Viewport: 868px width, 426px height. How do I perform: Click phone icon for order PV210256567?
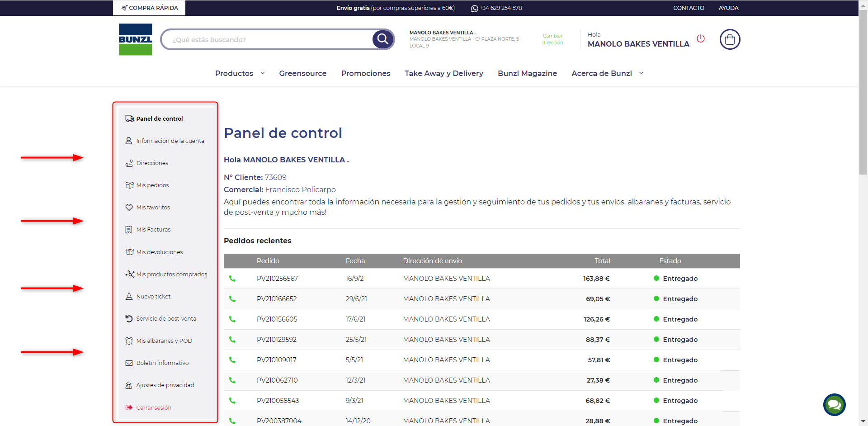(232, 279)
